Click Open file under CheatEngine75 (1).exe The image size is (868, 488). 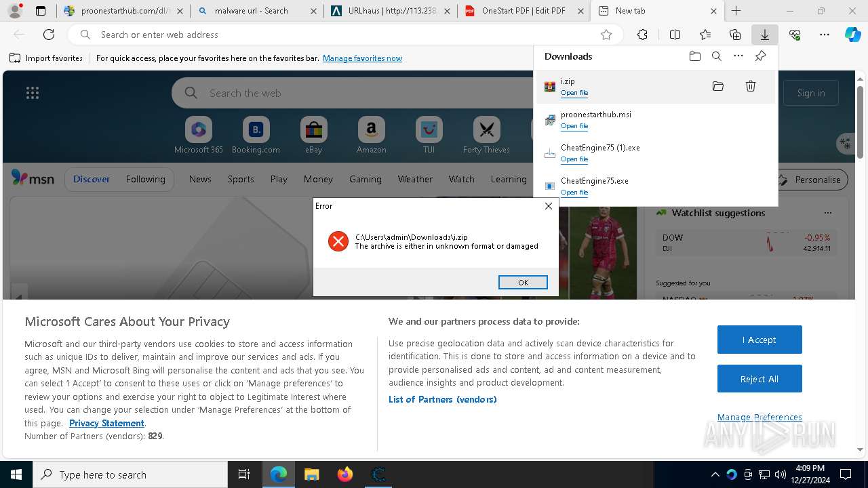(574, 159)
